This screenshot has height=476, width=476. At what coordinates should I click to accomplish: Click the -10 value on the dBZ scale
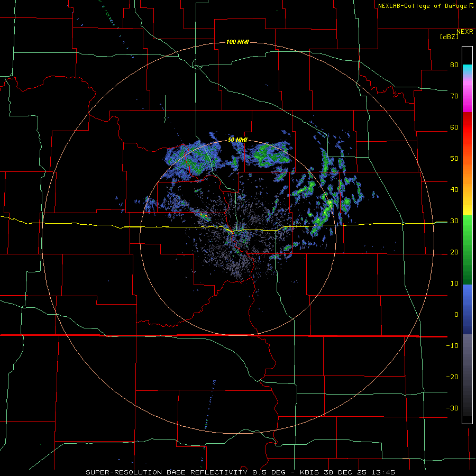tap(452, 346)
